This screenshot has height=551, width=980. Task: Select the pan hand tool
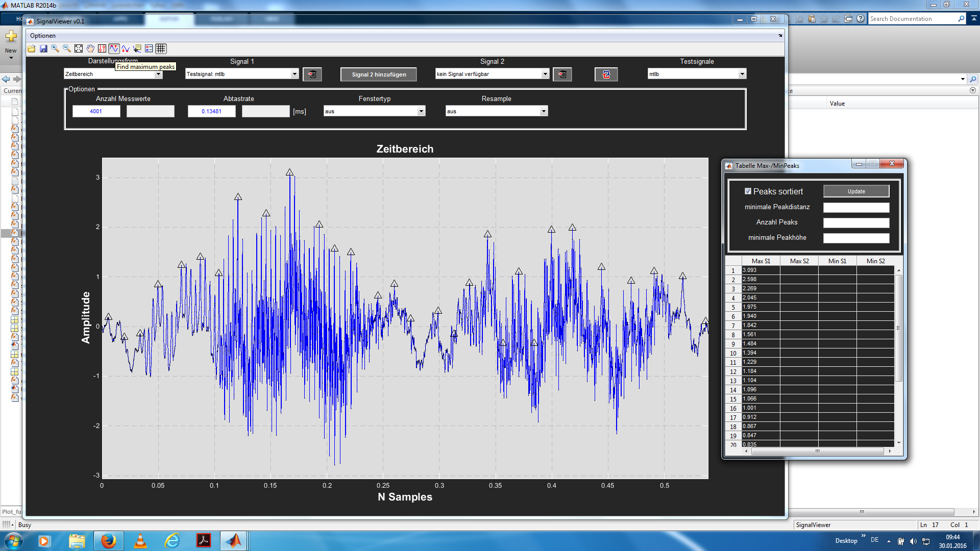pos(90,48)
